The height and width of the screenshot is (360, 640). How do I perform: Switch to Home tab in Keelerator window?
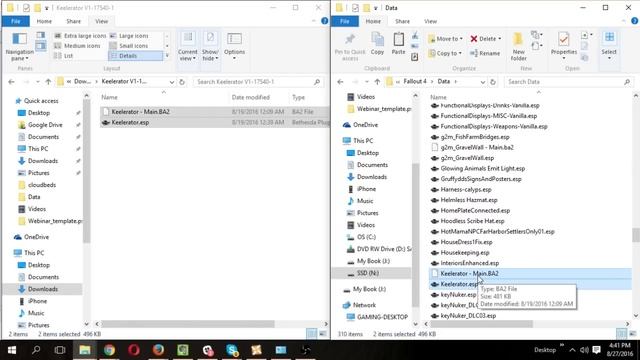click(x=44, y=21)
